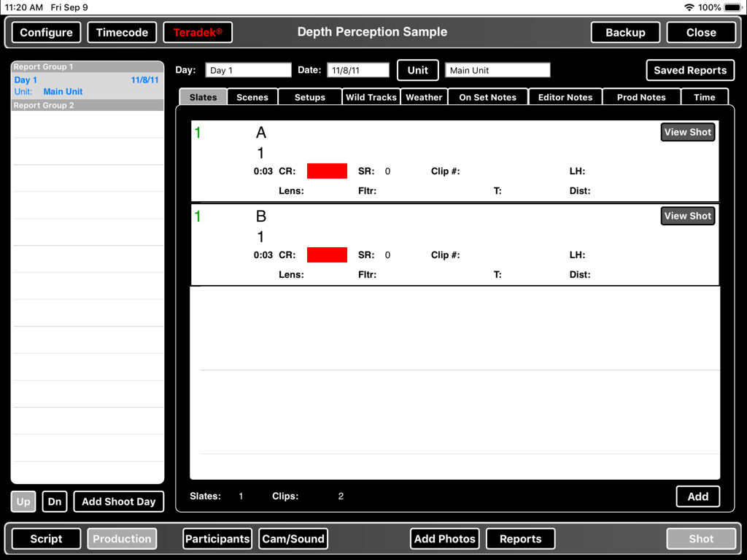The height and width of the screenshot is (560, 747).
Task: Open the Setups tab
Action: (x=309, y=96)
